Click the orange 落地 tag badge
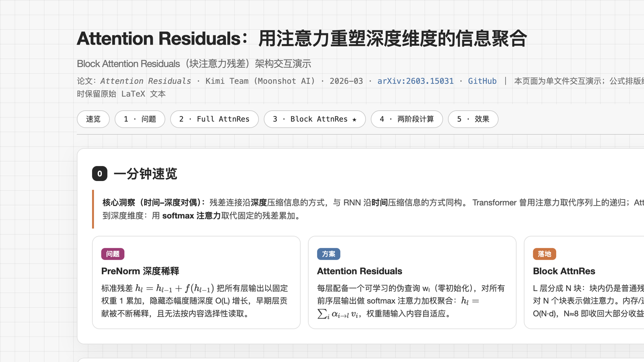Image resolution: width=644 pixels, height=362 pixels. pyautogui.click(x=545, y=254)
